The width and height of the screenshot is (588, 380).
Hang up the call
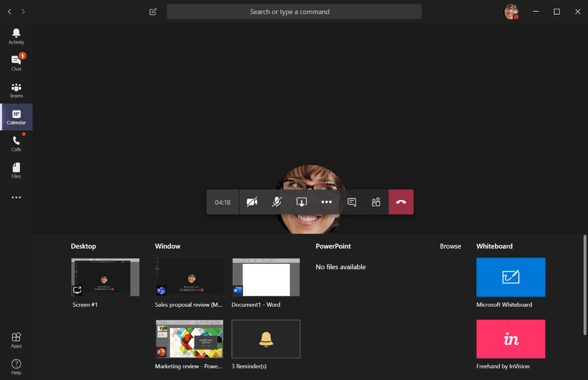(401, 202)
